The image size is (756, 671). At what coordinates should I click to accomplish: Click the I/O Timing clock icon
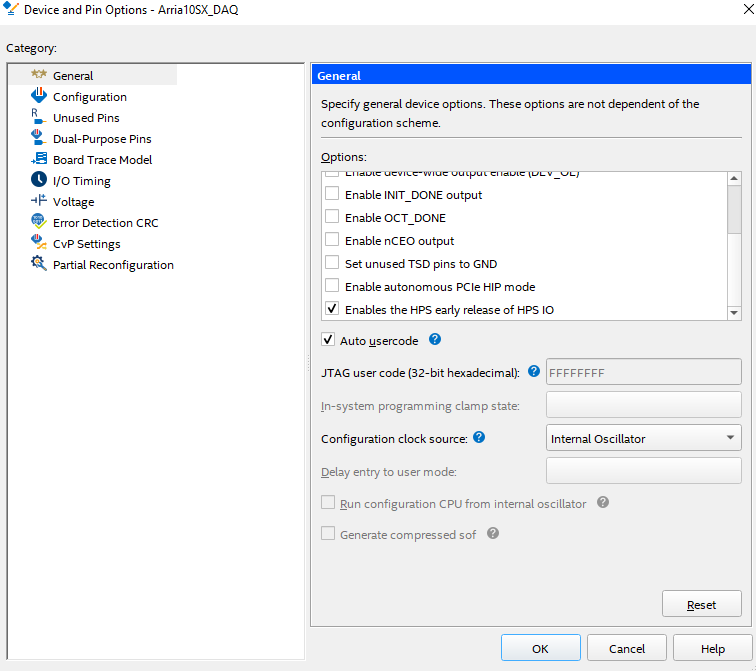(x=39, y=180)
